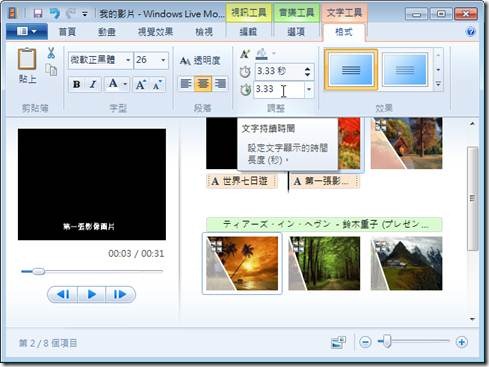Click the 3.33 秒 start time field
This screenshot has height=367, width=489.
point(280,71)
